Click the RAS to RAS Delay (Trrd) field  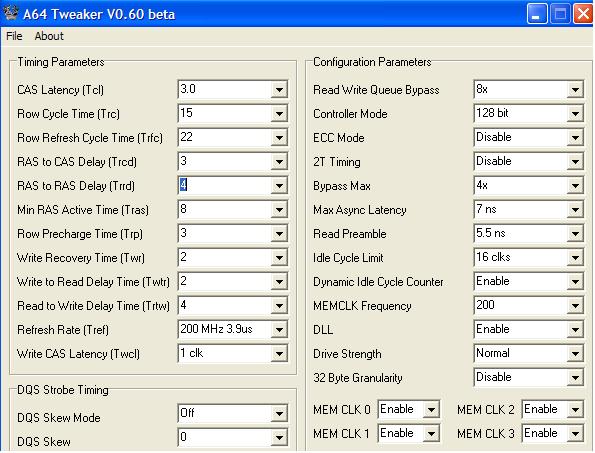pyautogui.click(x=233, y=186)
